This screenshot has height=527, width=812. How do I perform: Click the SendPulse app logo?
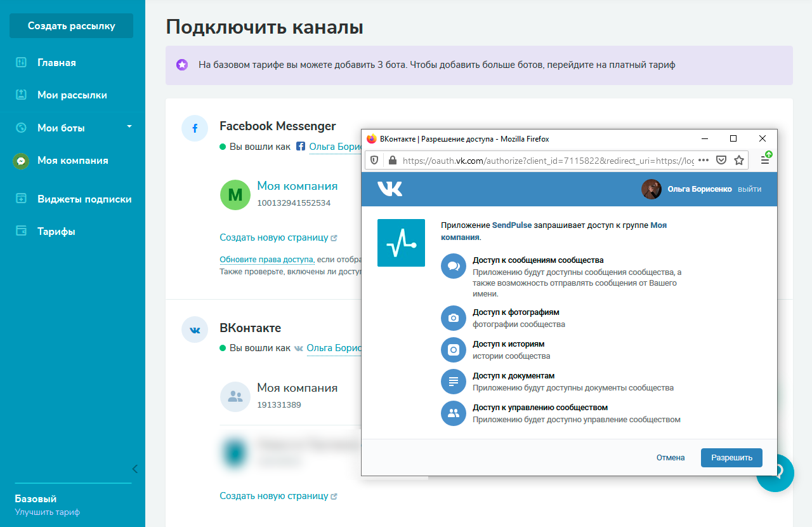coord(401,243)
